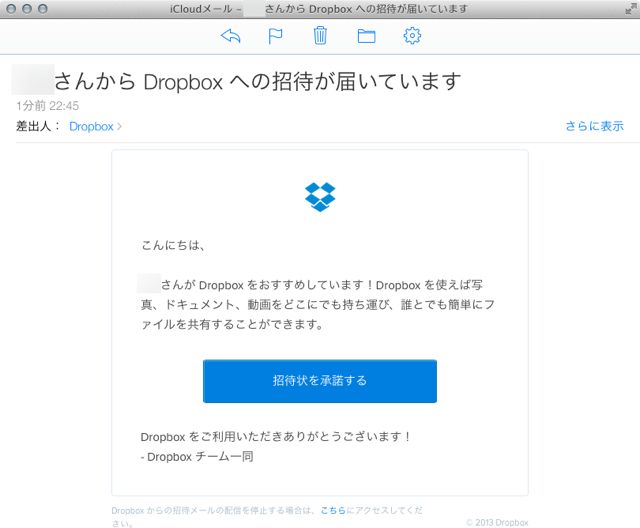Click the こんにちは greeting text

click(173, 245)
